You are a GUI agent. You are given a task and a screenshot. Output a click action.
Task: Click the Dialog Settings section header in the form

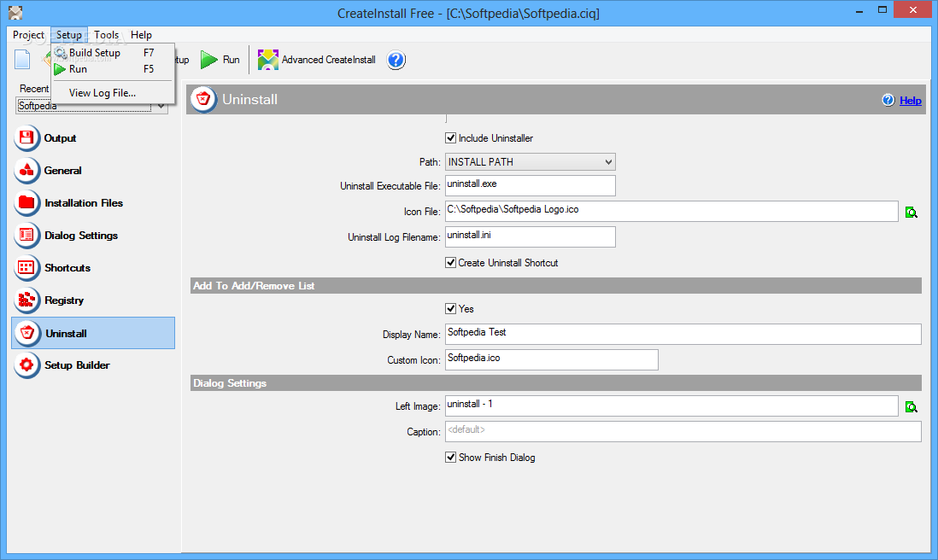[x=556, y=383]
